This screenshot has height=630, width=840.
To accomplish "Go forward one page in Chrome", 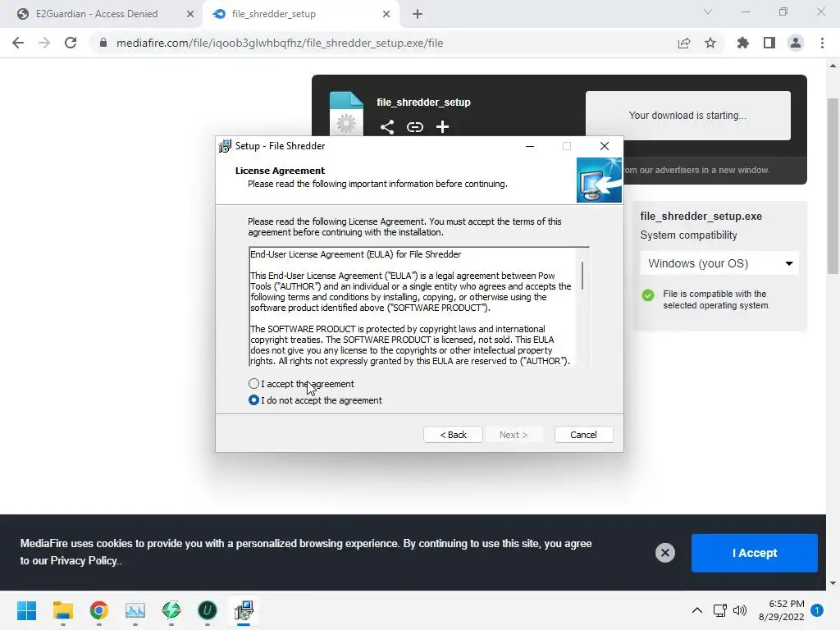I will (x=44, y=43).
